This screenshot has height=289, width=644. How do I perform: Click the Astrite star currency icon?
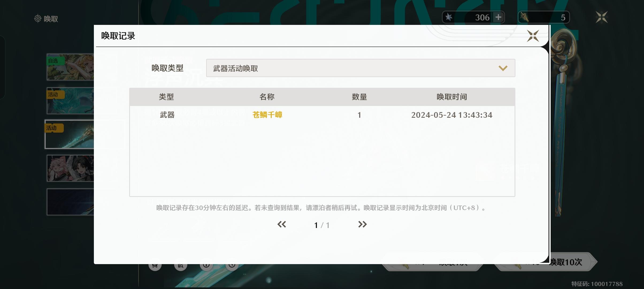449,17
